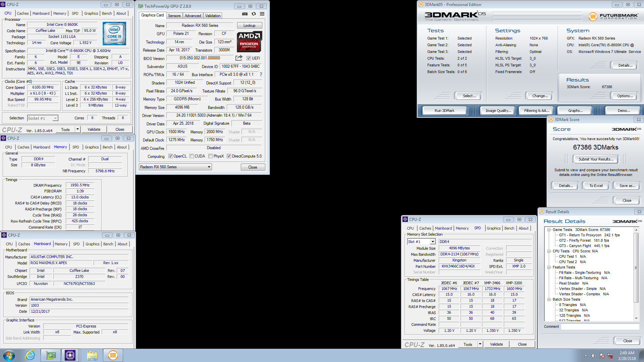Open Radeon RX 560 Series GPU dropdown

pyautogui.click(x=175, y=167)
